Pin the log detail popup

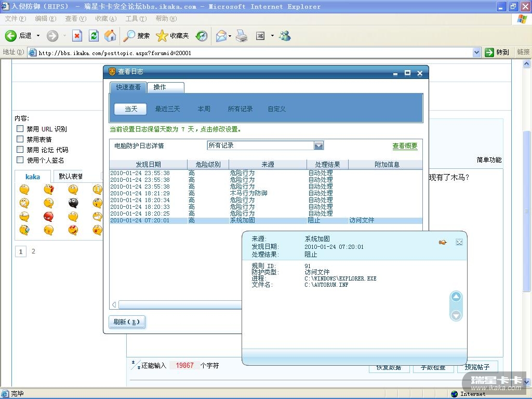pyautogui.click(x=443, y=242)
